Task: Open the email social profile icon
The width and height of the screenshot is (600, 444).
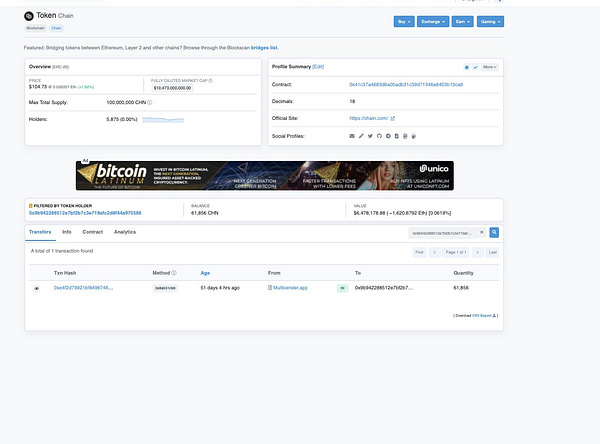Action: [x=352, y=136]
